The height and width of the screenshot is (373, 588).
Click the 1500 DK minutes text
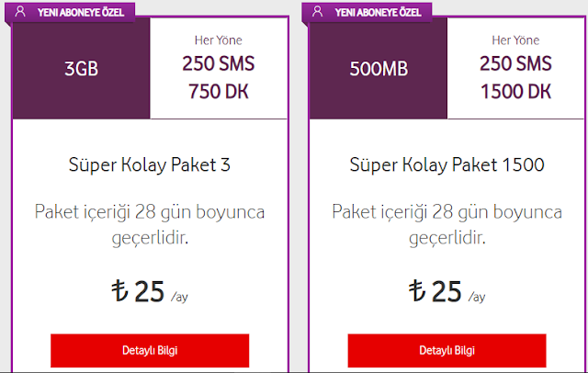(514, 91)
